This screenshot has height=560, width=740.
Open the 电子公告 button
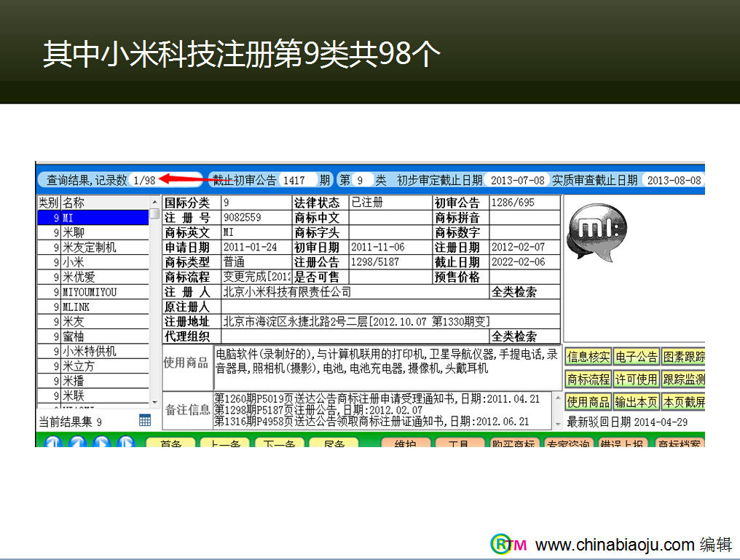point(636,357)
